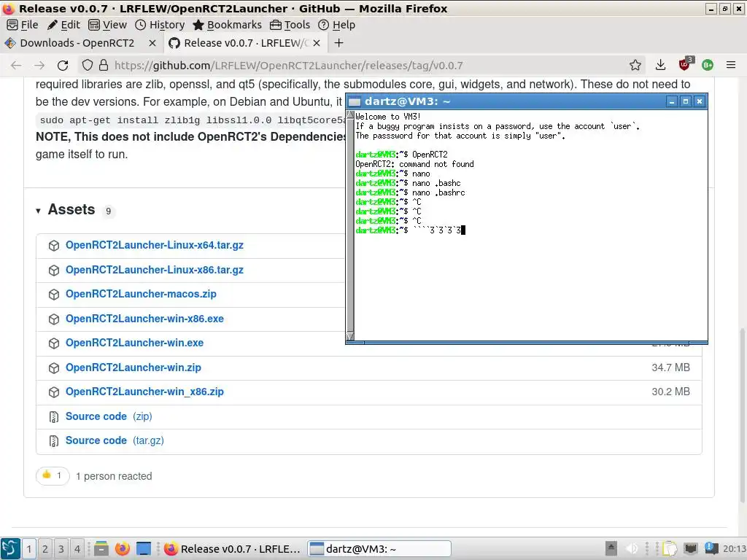
Task: Click zip file icon beside Source code (tar.gz)
Action: (x=54, y=441)
